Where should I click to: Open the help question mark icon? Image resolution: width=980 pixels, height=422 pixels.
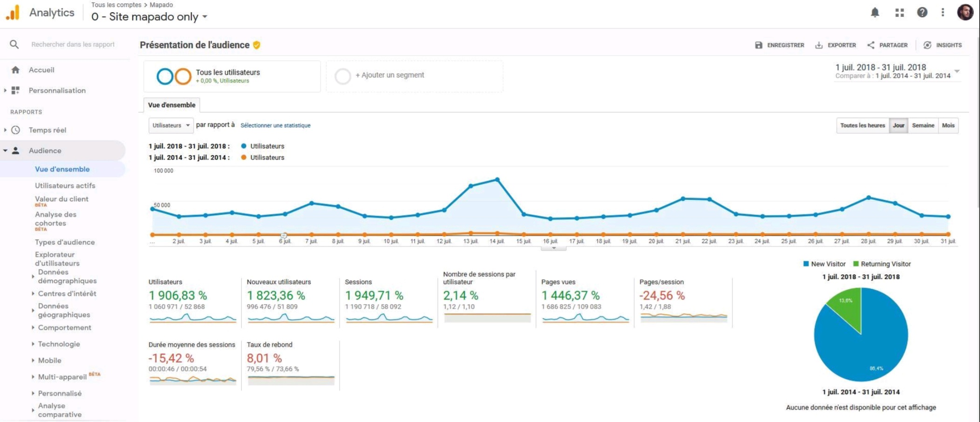point(922,13)
